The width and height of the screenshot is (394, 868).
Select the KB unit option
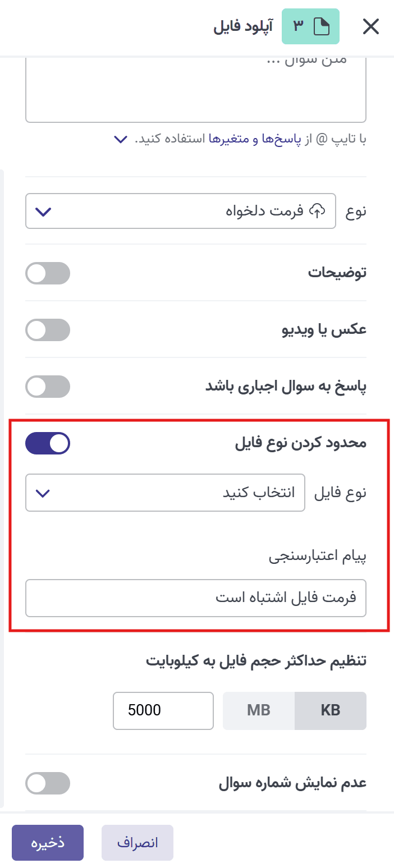(x=331, y=711)
